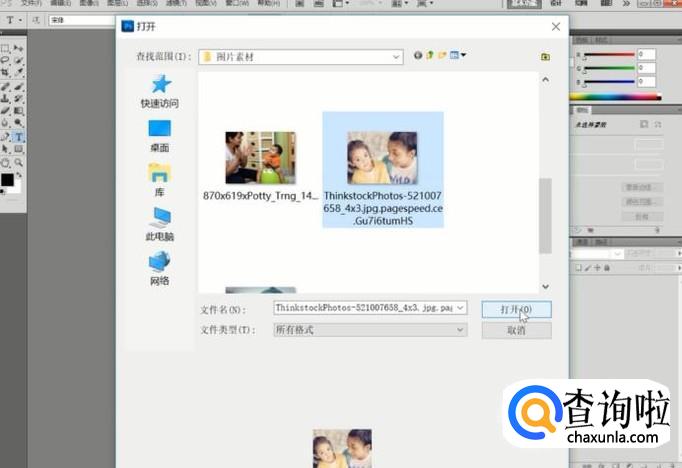
Task: Select the Hand tool
Action: point(5,163)
